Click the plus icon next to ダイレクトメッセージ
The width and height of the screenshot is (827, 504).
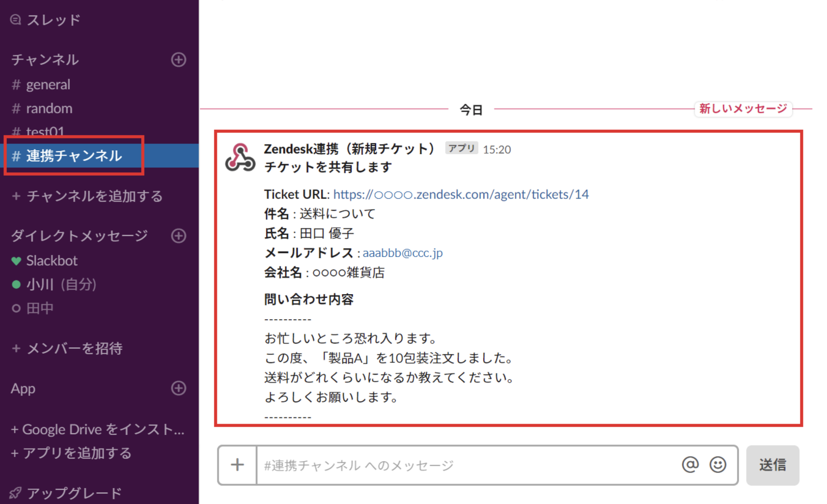178,236
